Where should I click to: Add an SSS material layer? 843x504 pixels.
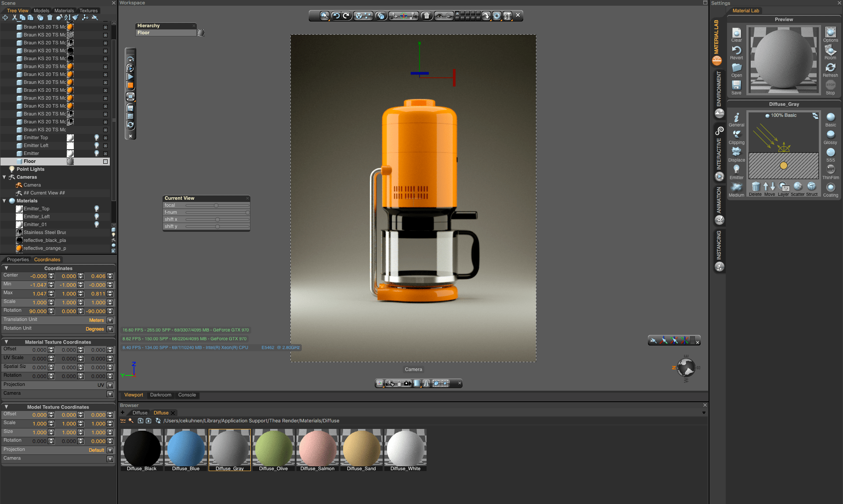click(830, 155)
